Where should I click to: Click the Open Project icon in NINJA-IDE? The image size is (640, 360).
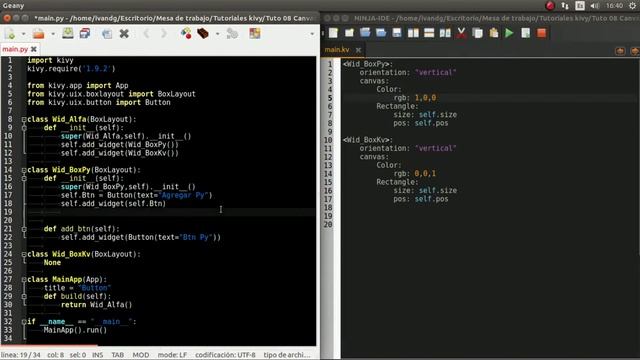(x=381, y=33)
